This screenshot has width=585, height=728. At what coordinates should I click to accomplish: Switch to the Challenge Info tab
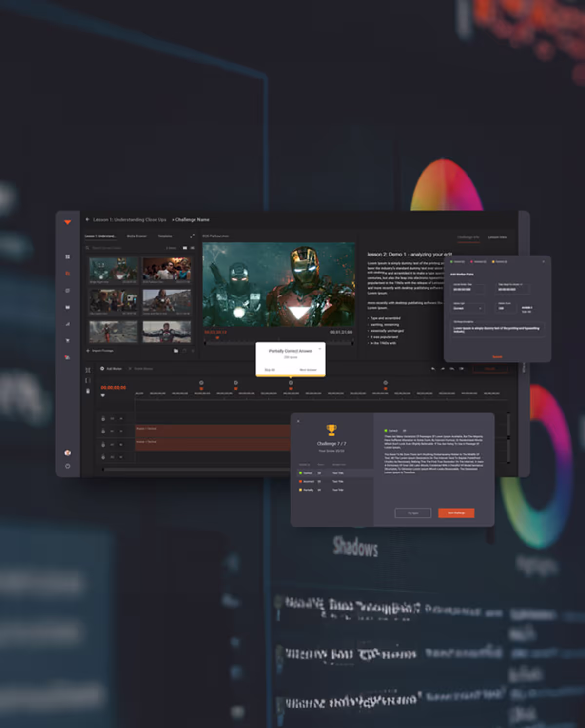coord(468,237)
